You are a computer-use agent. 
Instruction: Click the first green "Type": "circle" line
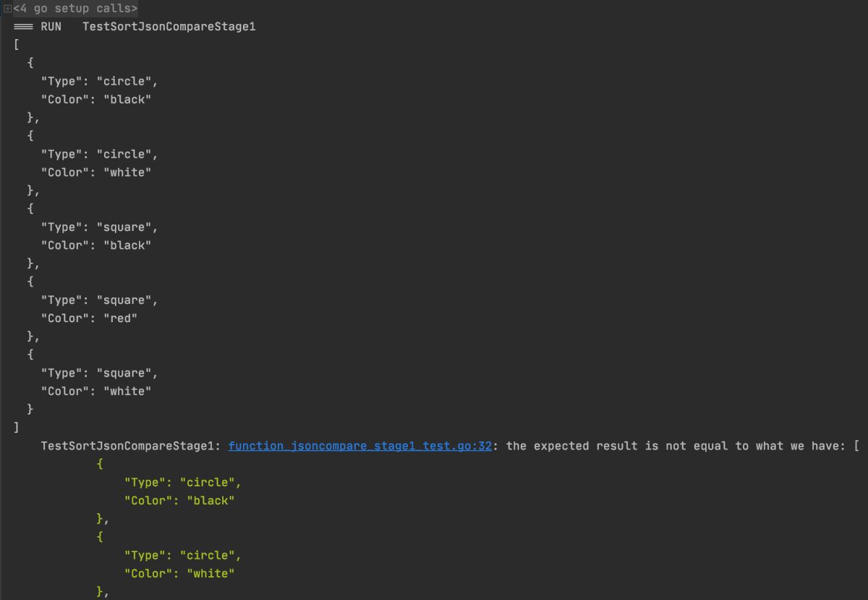[x=182, y=482]
